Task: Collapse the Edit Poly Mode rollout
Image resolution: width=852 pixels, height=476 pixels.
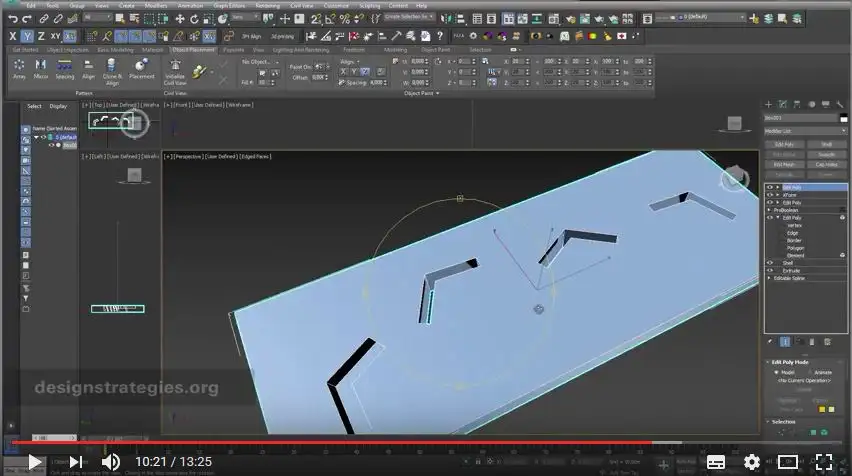Action: pos(768,362)
